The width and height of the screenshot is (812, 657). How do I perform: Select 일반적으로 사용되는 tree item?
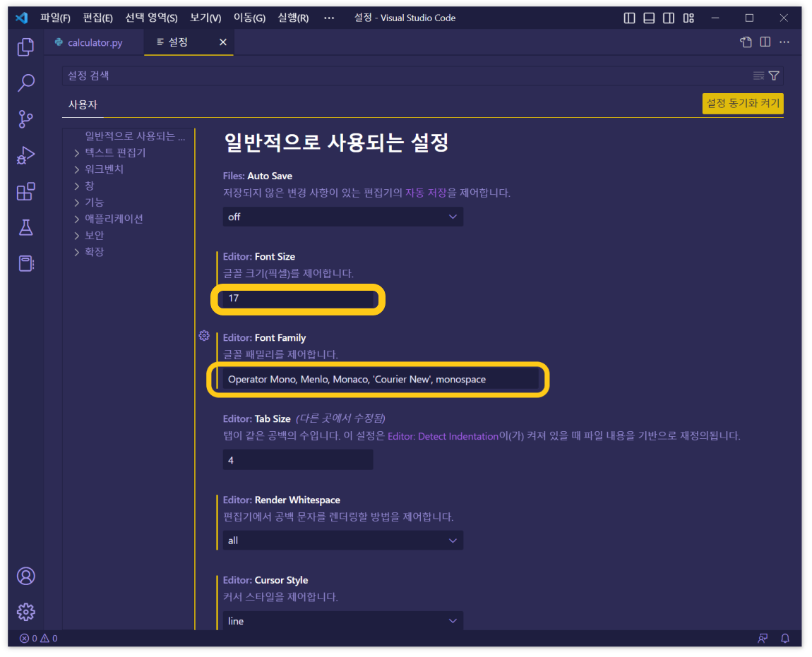[x=135, y=136]
